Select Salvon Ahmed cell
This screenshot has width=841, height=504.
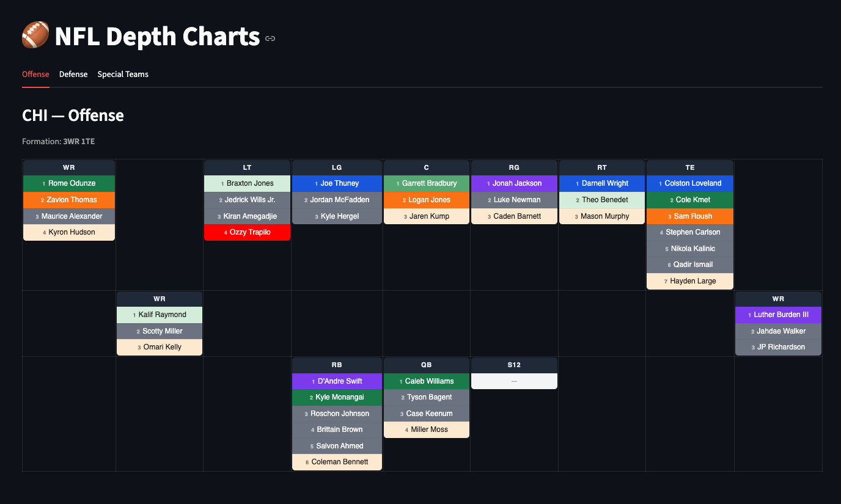(337, 446)
